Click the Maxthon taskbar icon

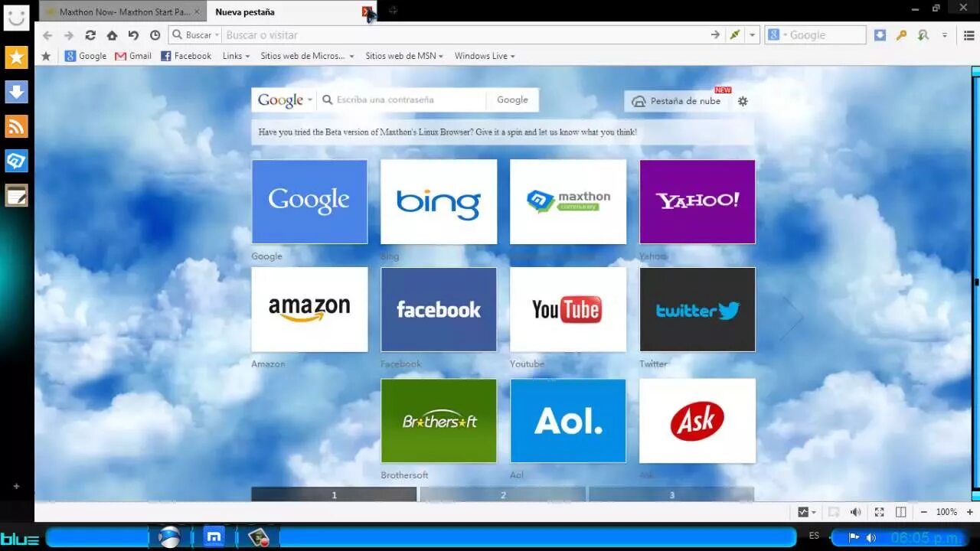click(214, 536)
